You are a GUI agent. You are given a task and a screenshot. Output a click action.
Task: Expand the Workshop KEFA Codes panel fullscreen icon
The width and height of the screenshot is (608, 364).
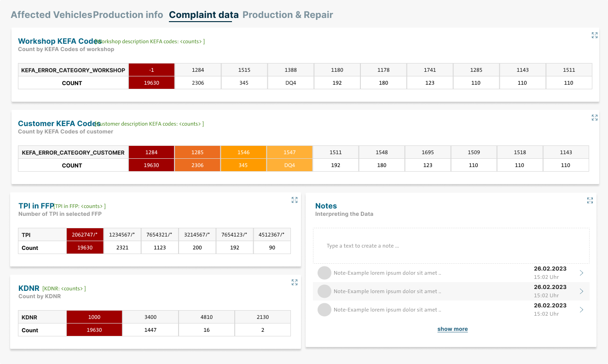(x=595, y=35)
